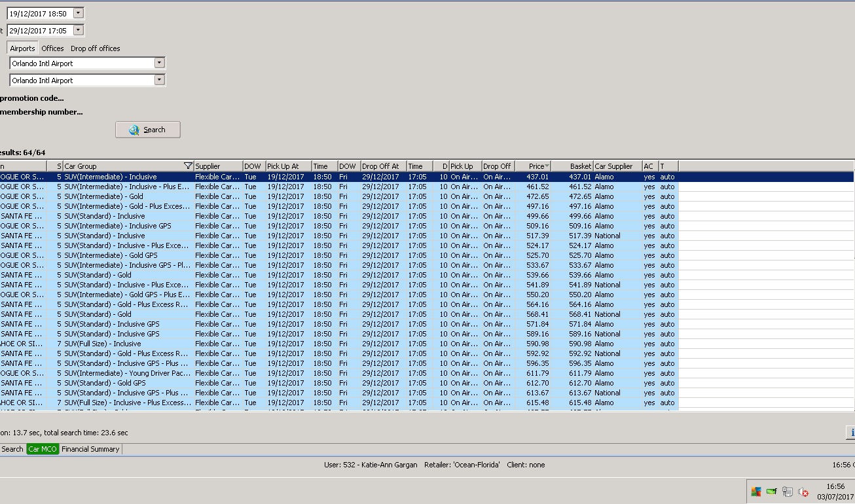
Task: Click into the 29/12/2017 17:05 date field
Action: coord(40,30)
